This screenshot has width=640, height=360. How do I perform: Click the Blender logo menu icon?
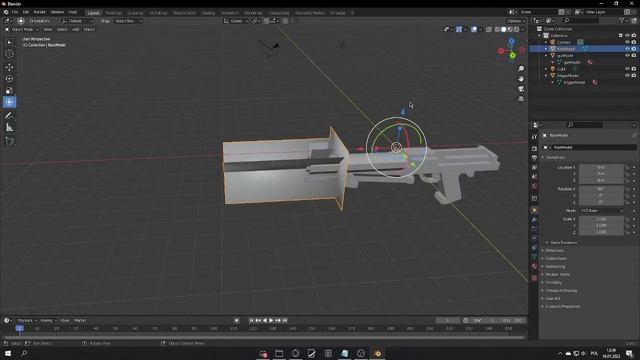point(6,12)
